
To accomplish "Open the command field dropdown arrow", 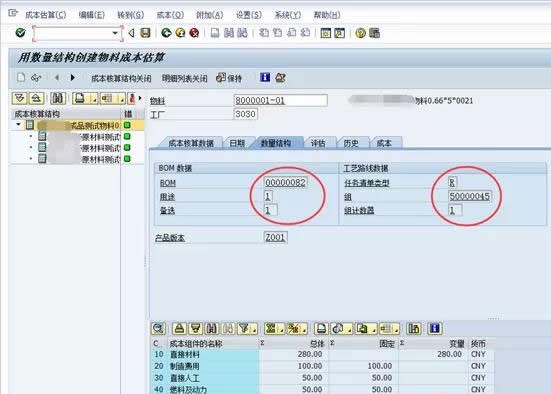I will click(115, 33).
